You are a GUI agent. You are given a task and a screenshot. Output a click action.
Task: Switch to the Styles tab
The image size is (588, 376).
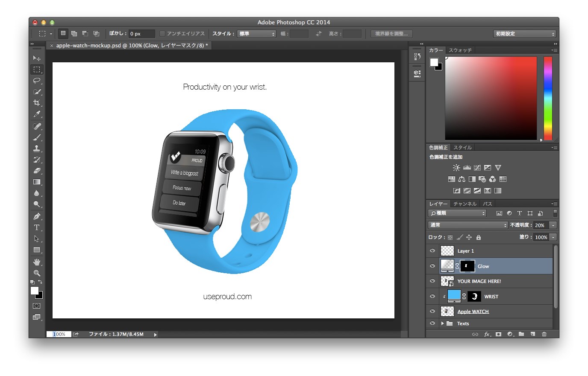[462, 148]
